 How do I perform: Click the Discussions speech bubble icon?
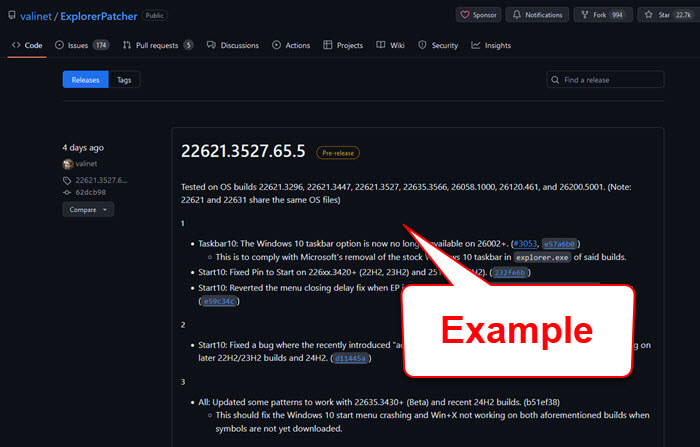211,45
